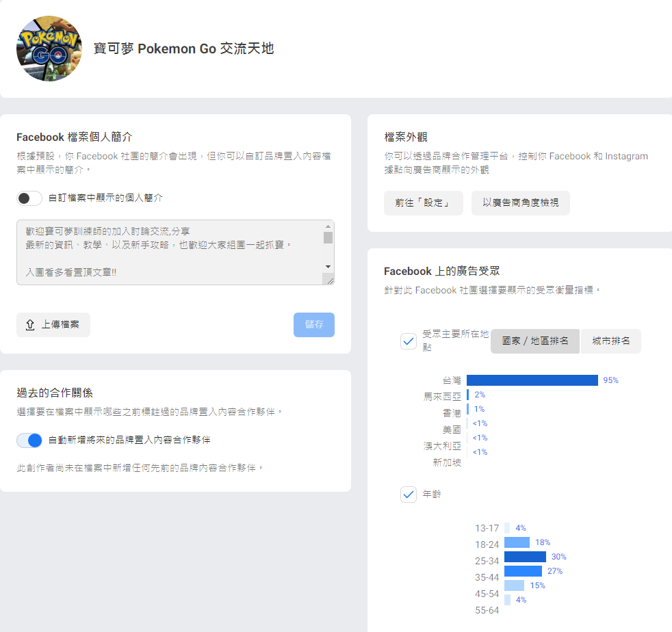The image size is (672, 632).
Task: Click the 55-64 age label
Action: click(x=487, y=610)
